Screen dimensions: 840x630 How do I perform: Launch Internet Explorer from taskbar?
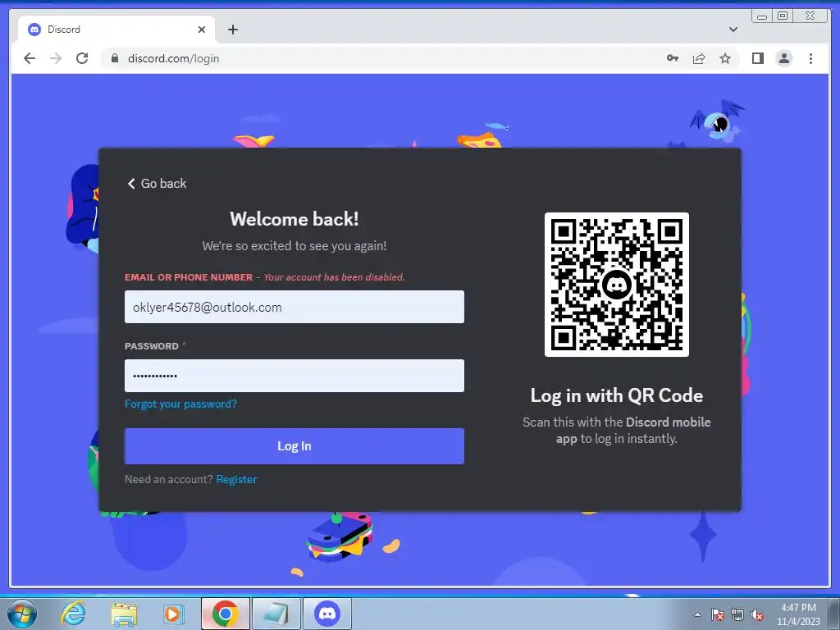73,614
